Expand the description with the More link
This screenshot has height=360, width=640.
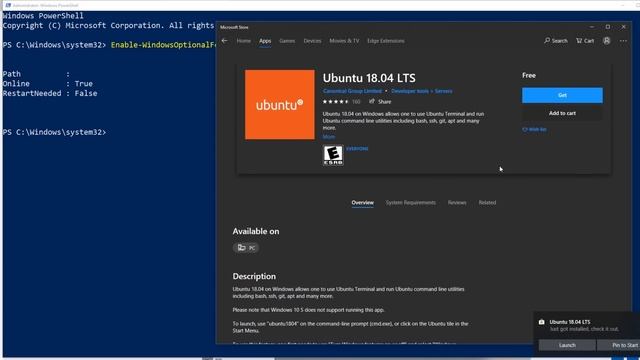[329, 137]
